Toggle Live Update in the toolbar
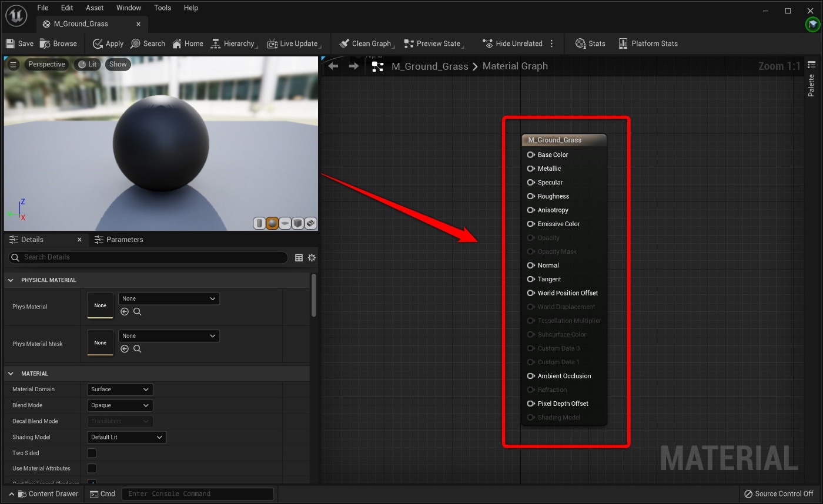Screen dimensions: 823x504 coord(294,43)
